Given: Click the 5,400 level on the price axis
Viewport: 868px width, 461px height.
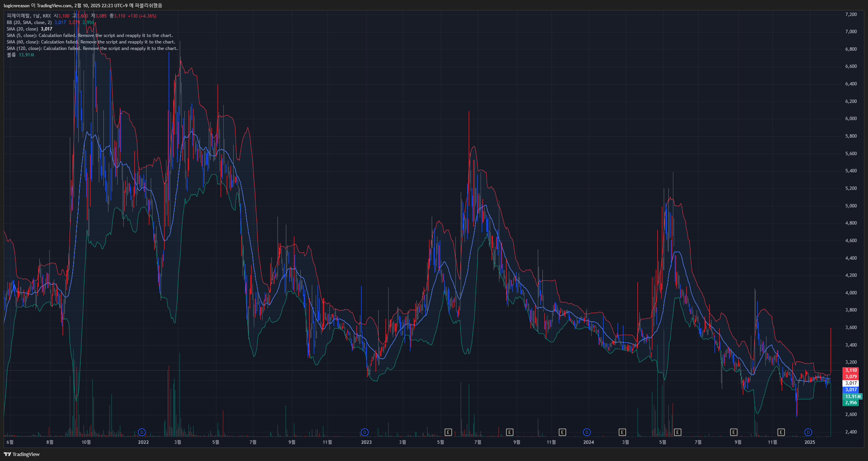Looking at the screenshot, I should 851,171.
